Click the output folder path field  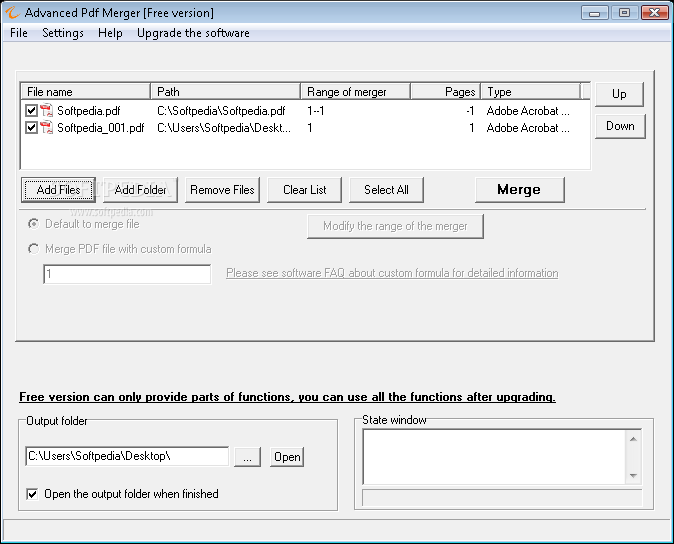(x=127, y=456)
